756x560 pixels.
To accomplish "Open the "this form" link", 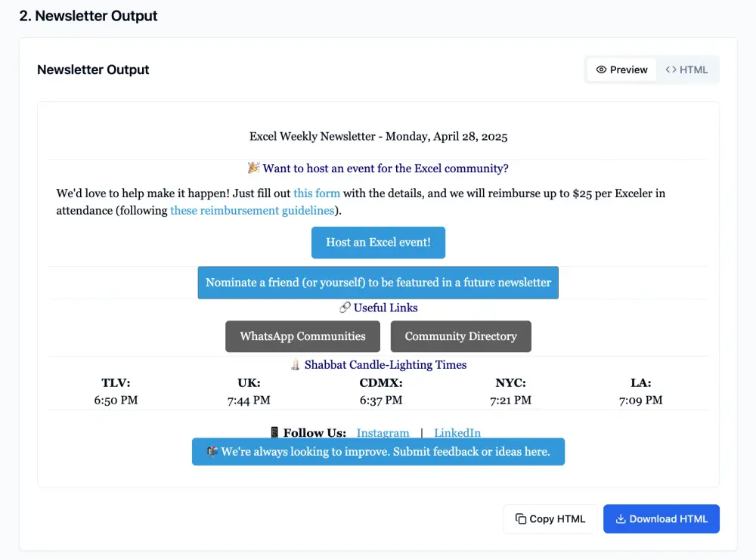I will pos(317,193).
